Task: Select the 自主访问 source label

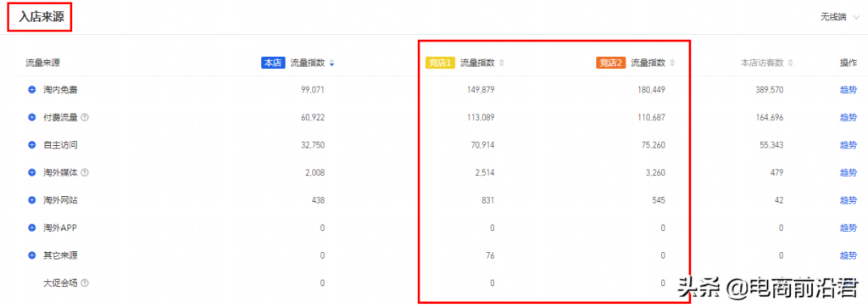Action: pyautogui.click(x=60, y=144)
